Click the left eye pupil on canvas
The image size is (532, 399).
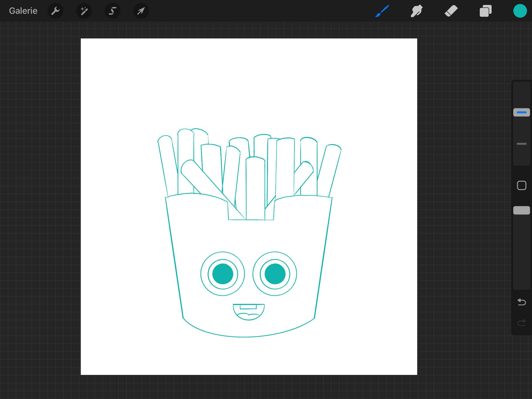tap(223, 274)
